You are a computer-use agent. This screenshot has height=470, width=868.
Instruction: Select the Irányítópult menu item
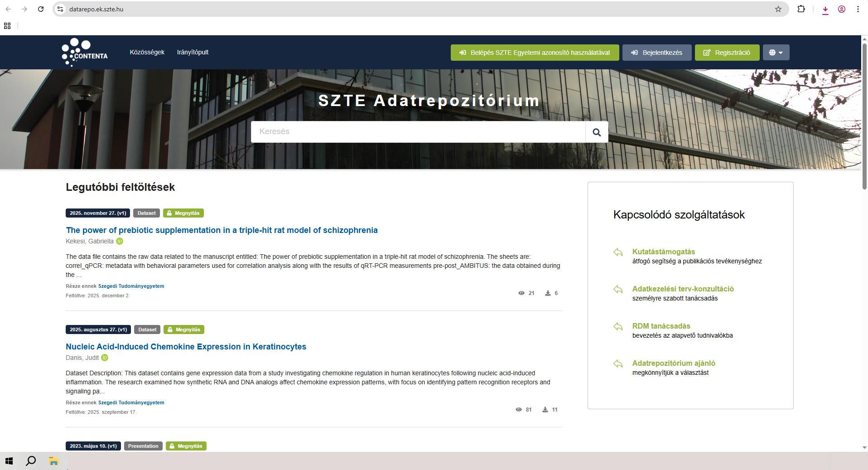click(x=193, y=52)
